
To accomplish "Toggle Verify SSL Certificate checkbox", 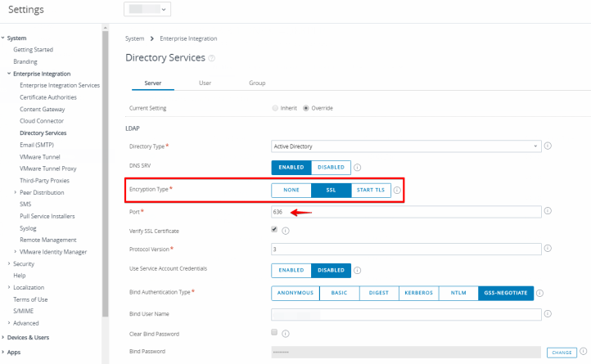I will click(x=275, y=230).
